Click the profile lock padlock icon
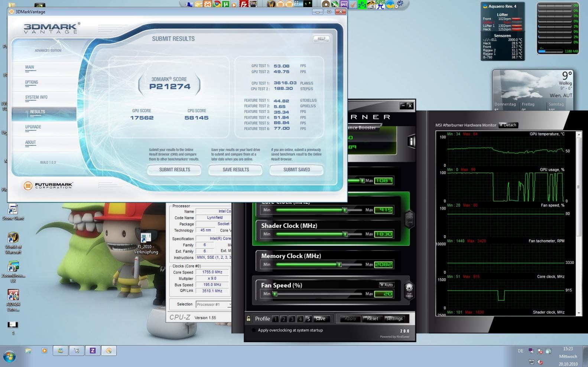The height and width of the screenshot is (367, 588). click(248, 319)
